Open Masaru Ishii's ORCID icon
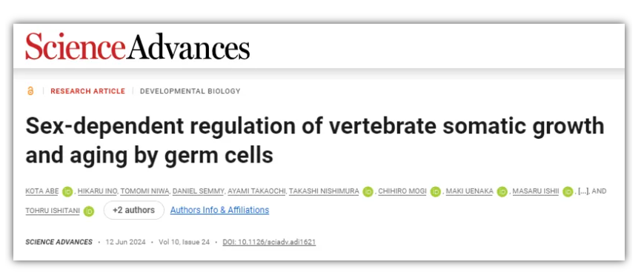Viewport: 644px width, 279px height. point(568,191)
